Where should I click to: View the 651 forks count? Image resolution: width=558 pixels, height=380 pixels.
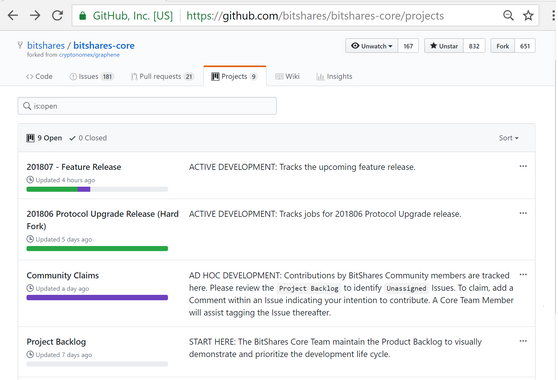525,46
